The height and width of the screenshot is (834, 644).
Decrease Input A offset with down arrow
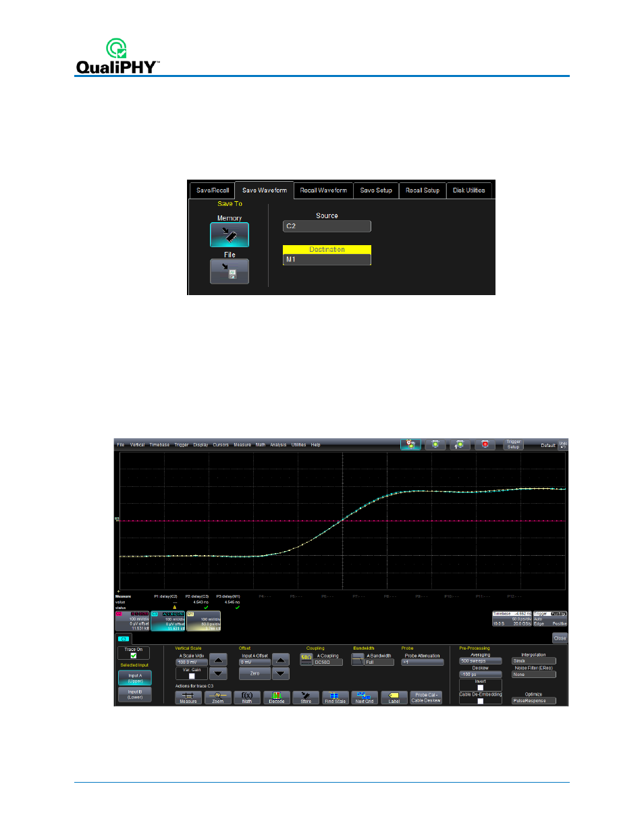click(x=281, y=673)
